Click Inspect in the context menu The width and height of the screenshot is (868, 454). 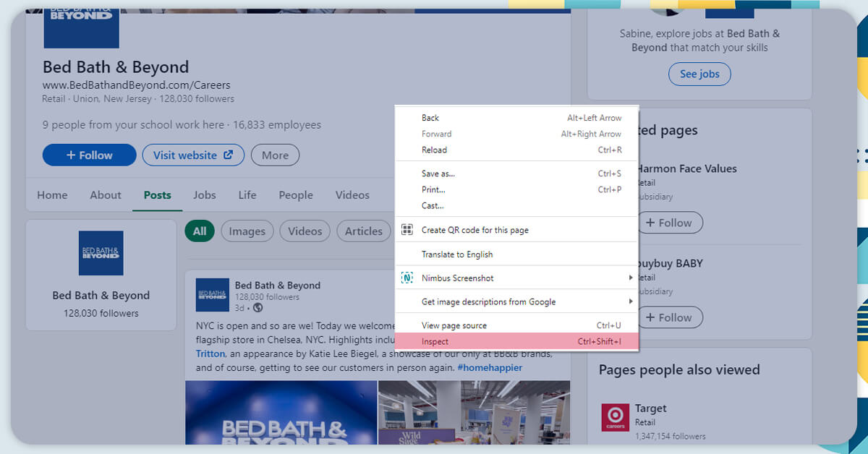[x=516, y=341]
